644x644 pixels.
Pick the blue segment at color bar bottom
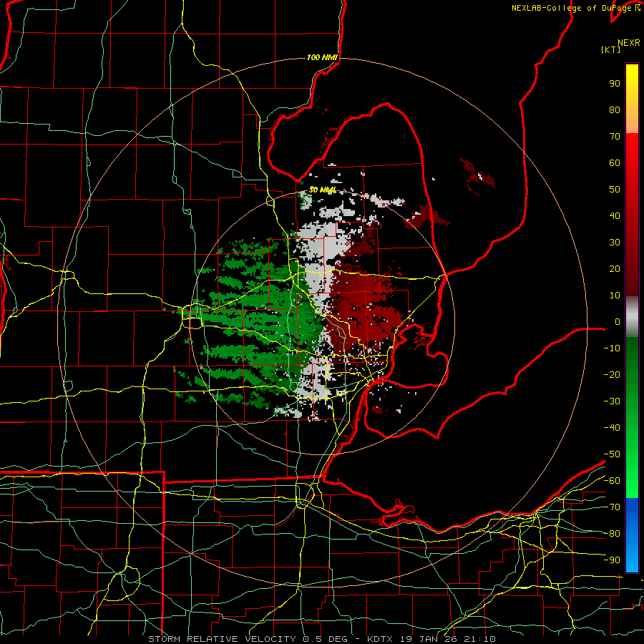632,535
